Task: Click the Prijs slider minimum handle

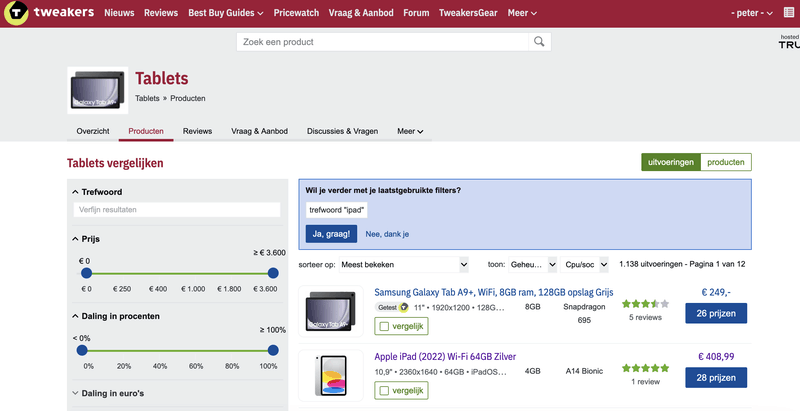Action: [x=86, y=273]
